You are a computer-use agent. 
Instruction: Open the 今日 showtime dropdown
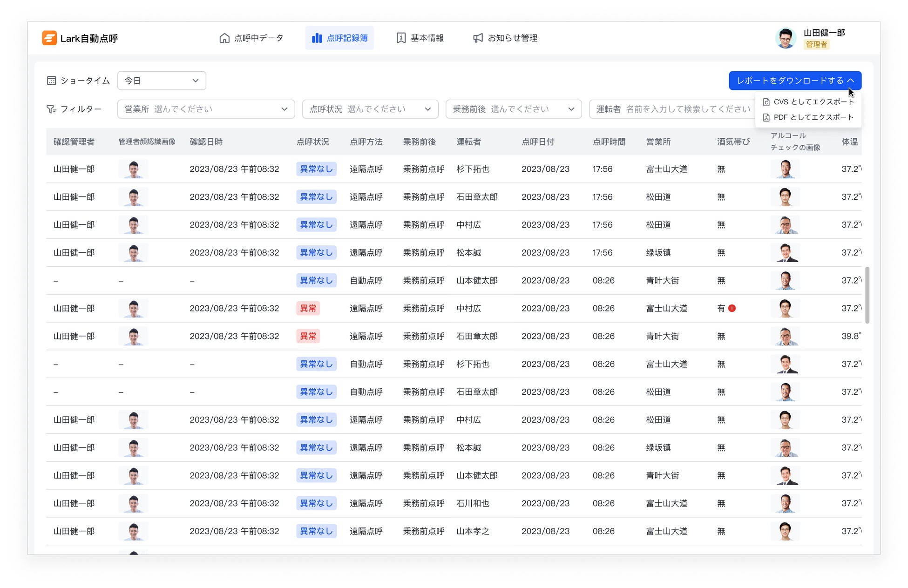162,81
